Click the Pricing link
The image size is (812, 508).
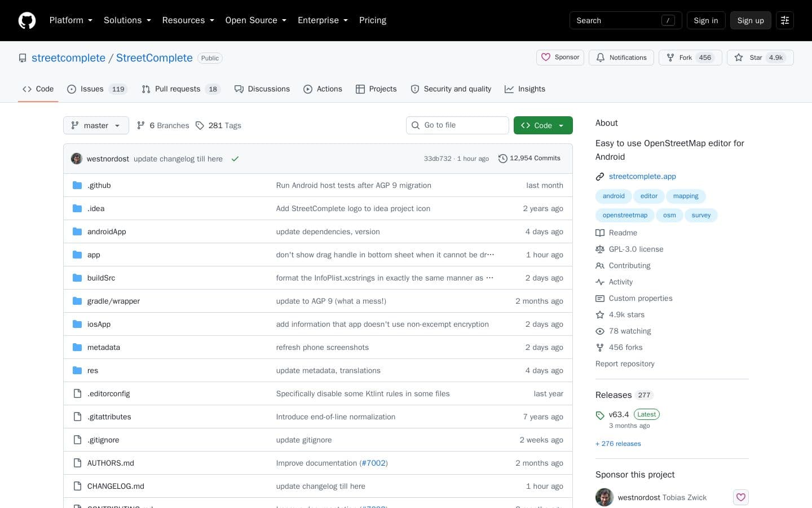pos(373,20)
